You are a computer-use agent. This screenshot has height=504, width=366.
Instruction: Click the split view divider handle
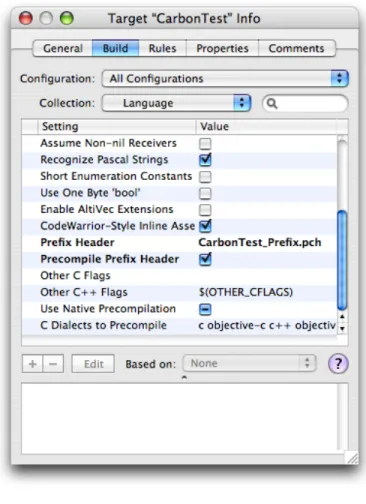click(184, 378)
